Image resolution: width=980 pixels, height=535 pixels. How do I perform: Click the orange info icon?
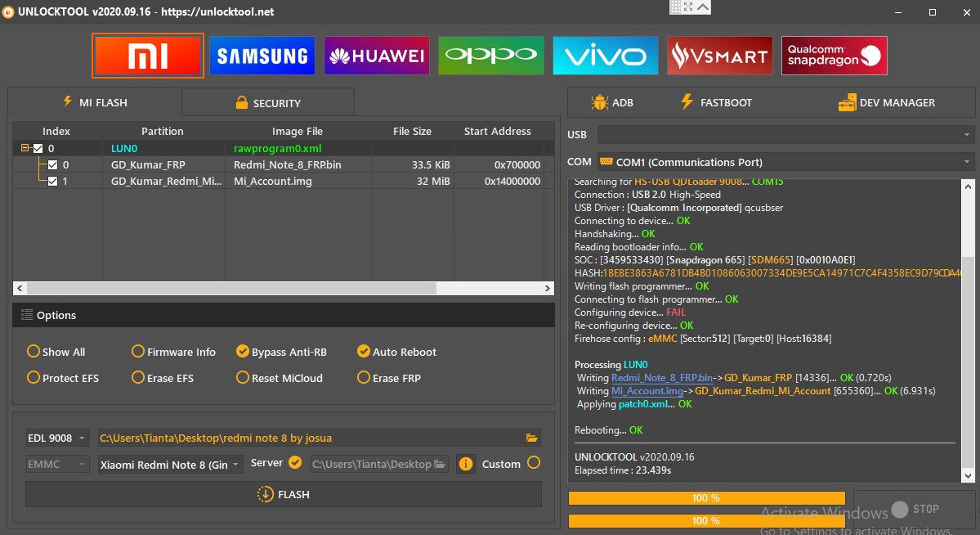point(466,464)
